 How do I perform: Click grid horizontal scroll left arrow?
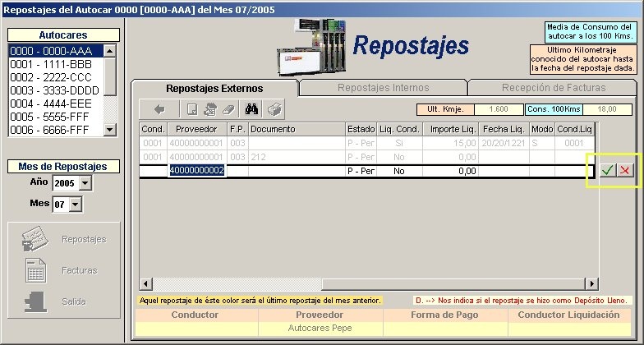146,284
